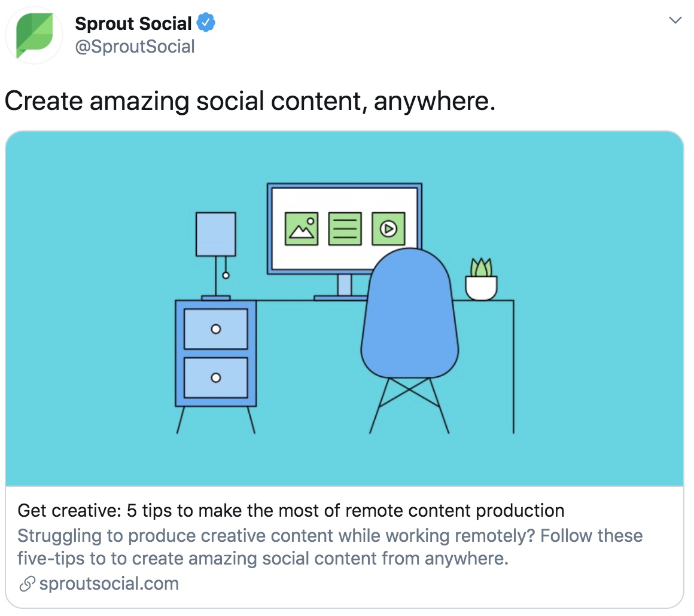The image size is (694, 616).
Task: Click the tweet text about social content
Action: pos(250,101)
